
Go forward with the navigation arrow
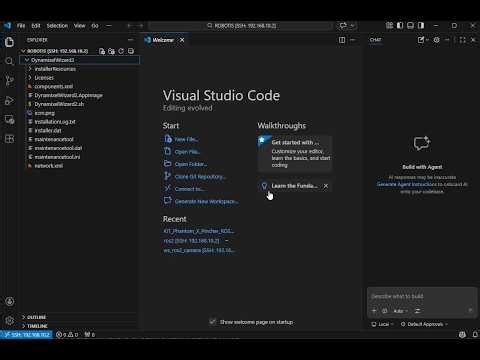tap(140, 26)
